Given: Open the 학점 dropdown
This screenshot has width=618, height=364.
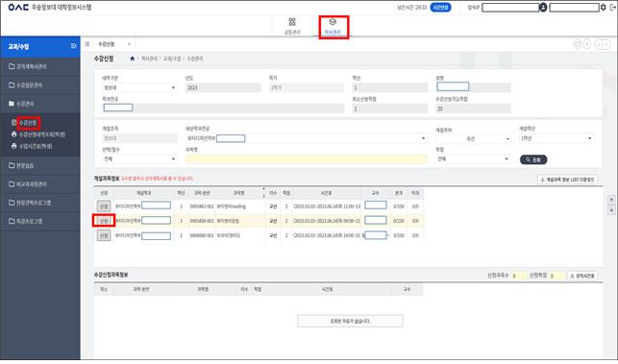Looking at the screenshot, I should tap(473, 158).
